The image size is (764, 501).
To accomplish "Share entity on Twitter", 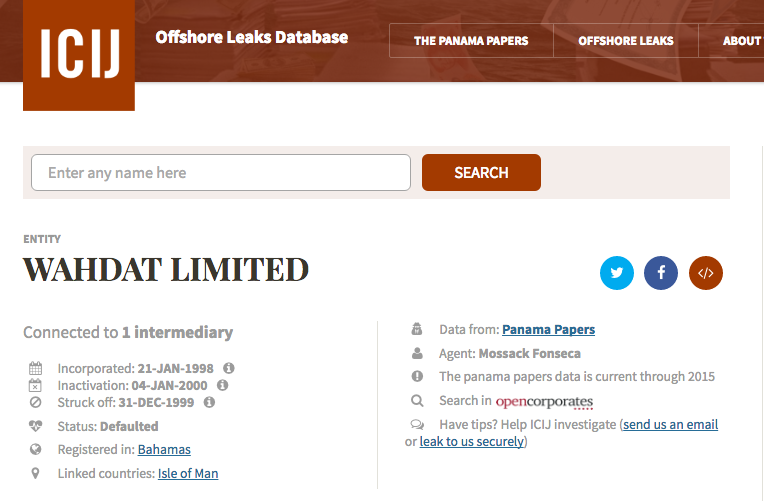I will coord(617,272).
